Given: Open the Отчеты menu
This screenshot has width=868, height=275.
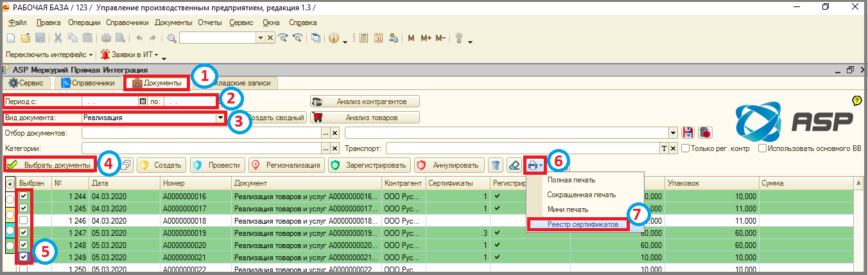Looking at the screenshot, I should pos(210,22).
